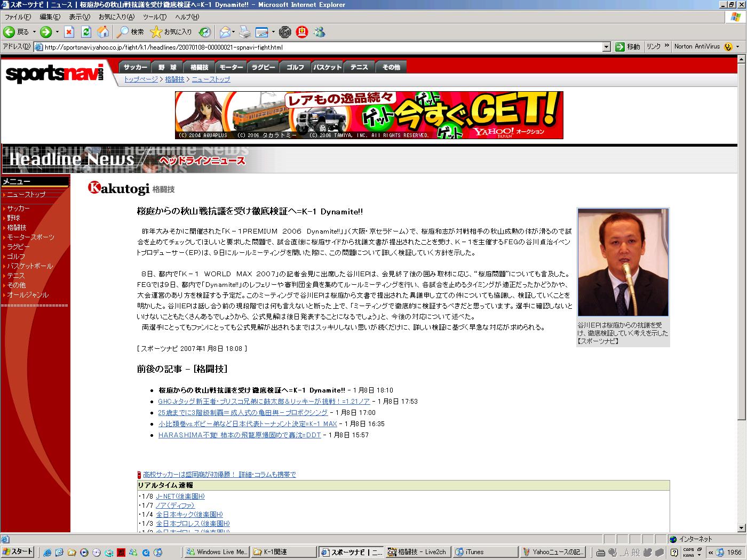Refresh the page with the toolbar icon
747x560 pixels.
[x=86, y=32]
